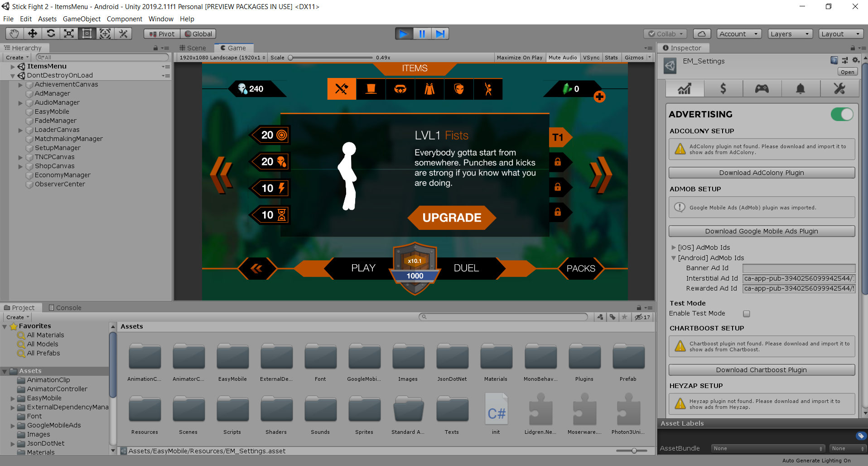Check Enable Test Mode checkbox

point(747,314)
